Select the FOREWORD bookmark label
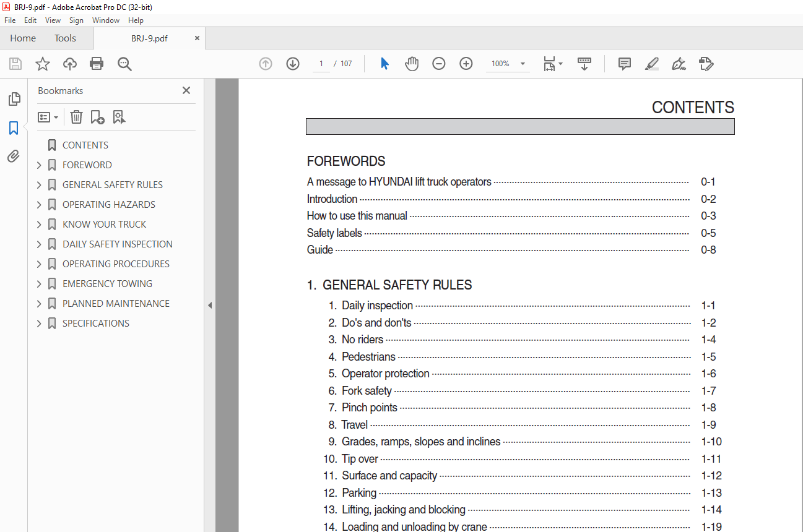Screen dimensions: 803x532 click(87, 165)
